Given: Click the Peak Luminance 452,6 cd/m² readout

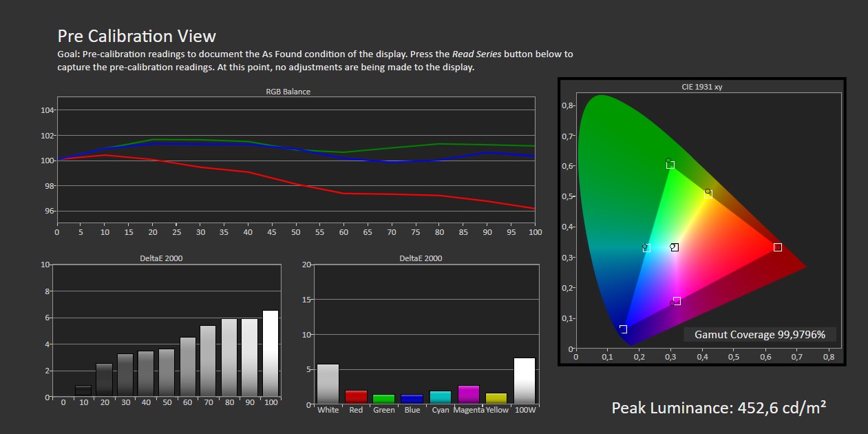Looking at the screenshot, I should click(719, 408).
